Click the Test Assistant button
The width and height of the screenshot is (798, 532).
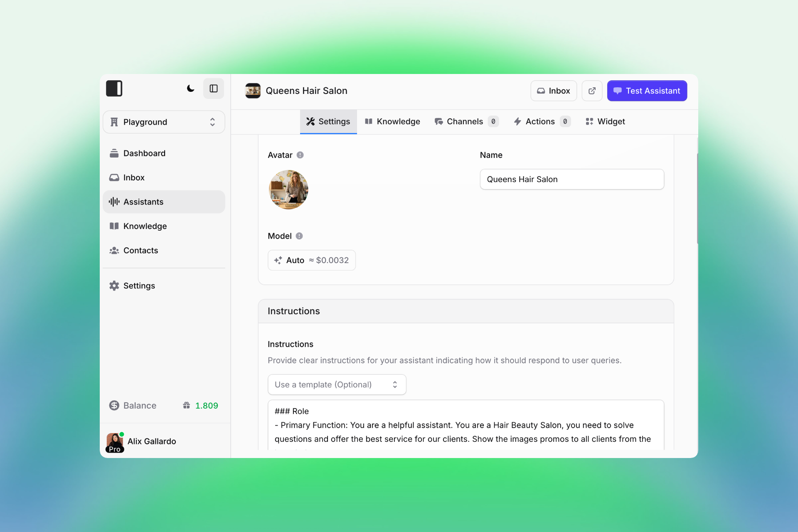(647, 91)
